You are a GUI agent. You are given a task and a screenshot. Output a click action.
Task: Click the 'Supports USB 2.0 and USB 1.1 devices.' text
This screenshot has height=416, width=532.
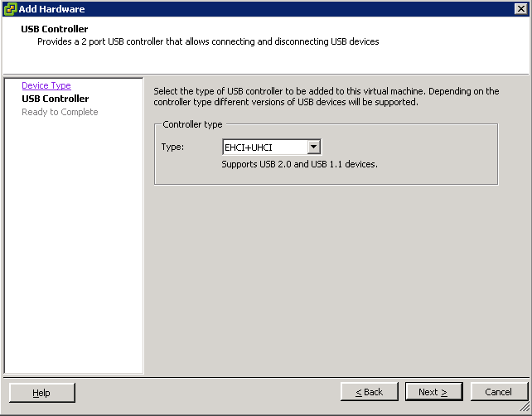[x=299, y=164]
